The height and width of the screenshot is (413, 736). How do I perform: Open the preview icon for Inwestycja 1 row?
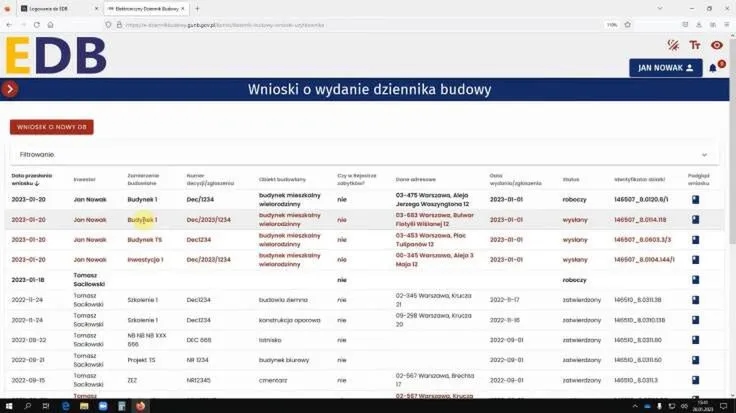click(x=695, y=259)
